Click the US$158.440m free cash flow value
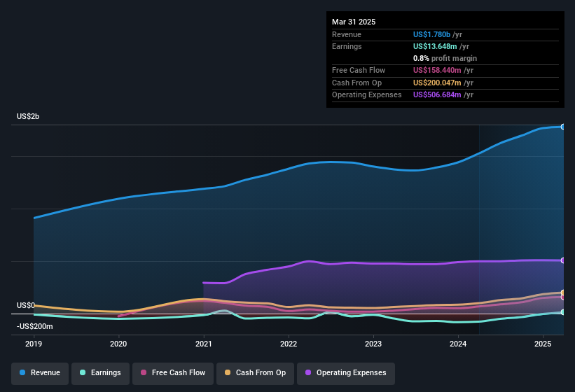575x392 pixels. tap(437, 70)
